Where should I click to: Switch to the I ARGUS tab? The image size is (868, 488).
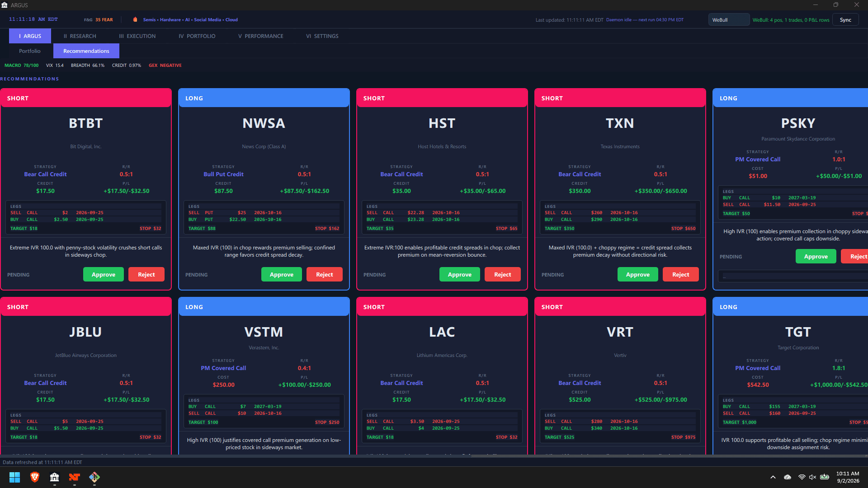(x=30, y=36)
